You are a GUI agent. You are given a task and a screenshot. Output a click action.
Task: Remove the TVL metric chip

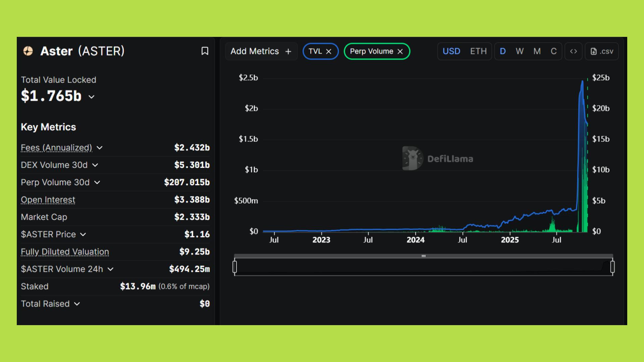(329, 51)
